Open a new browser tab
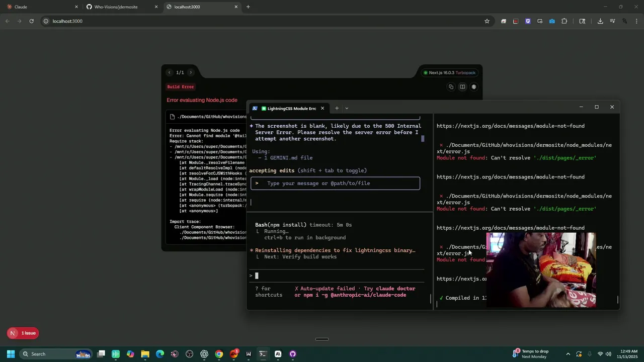The width and height of the screenshot is (644, 362). coord(248,7)
